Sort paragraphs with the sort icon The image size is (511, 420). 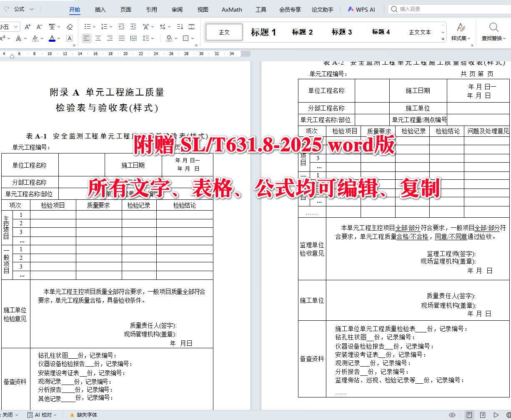180,27
